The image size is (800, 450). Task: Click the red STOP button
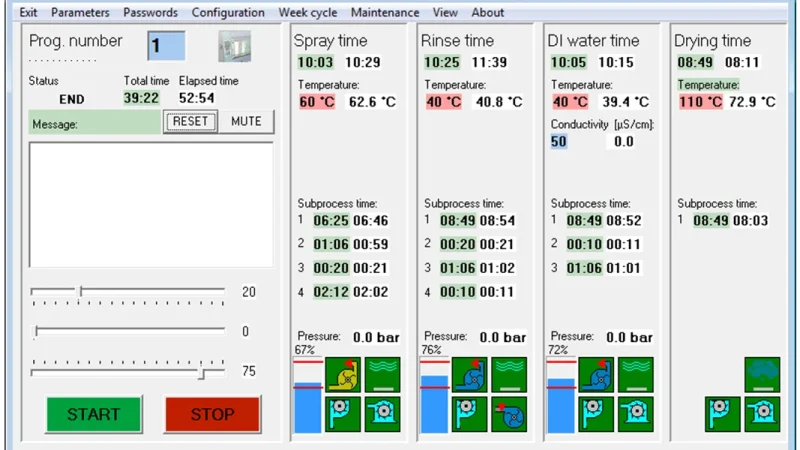[x=212, y=414]
